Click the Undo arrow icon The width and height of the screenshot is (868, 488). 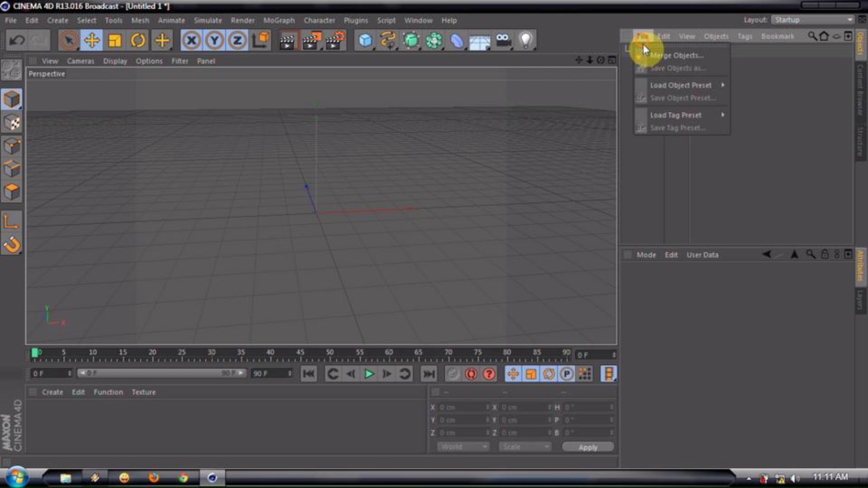[17, 40]
